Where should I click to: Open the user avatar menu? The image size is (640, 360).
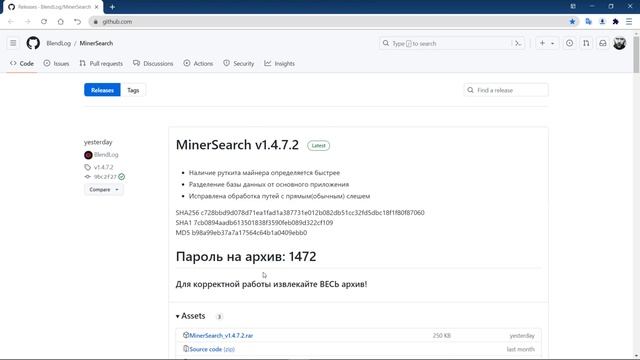(x=620, y=43)
